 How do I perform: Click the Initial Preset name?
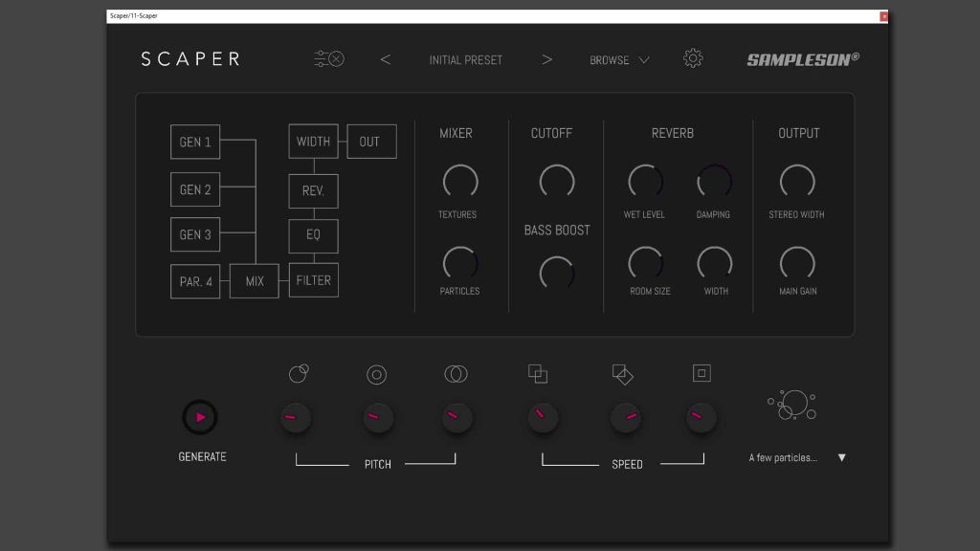tap(466, 60)
